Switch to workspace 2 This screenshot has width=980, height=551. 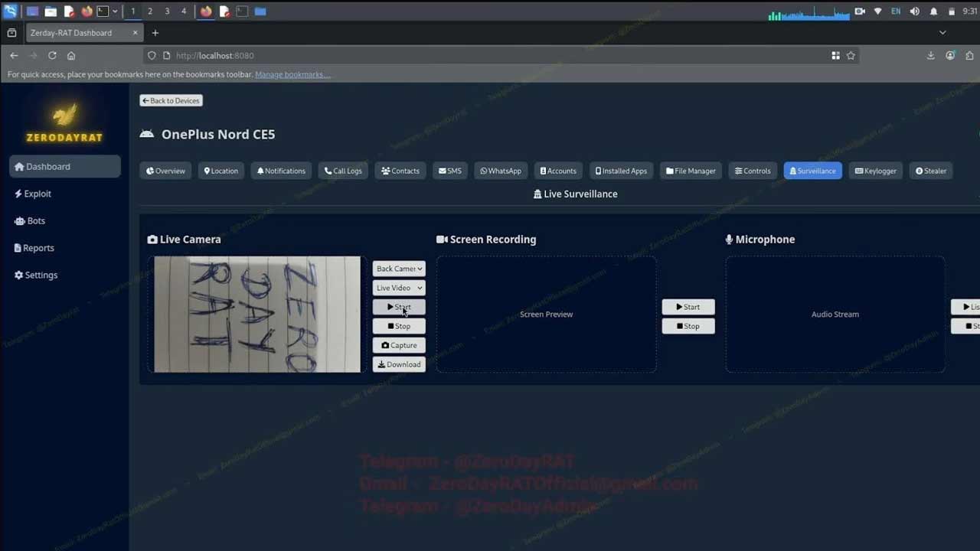pyautogui.click(x=149, y=11)
